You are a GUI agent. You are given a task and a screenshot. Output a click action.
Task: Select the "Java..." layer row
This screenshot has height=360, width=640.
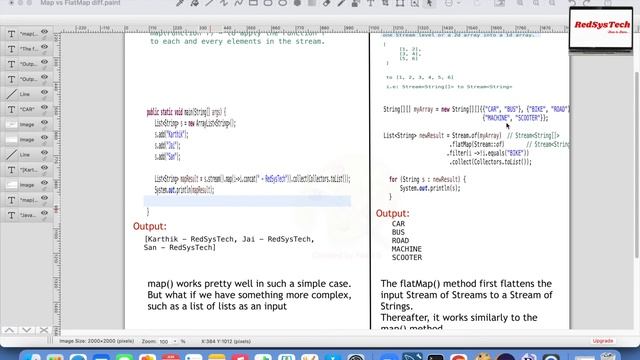tap(27, 215)
